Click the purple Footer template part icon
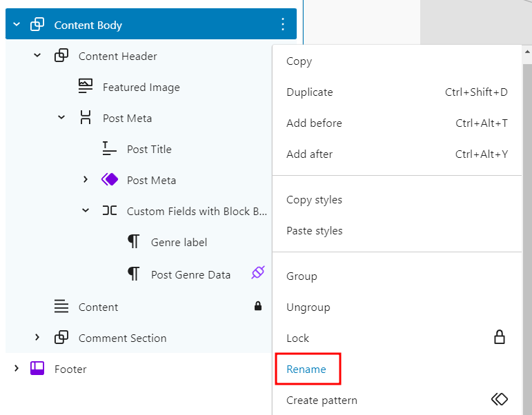This screenshot has height=415, width=532. point(37,369)
